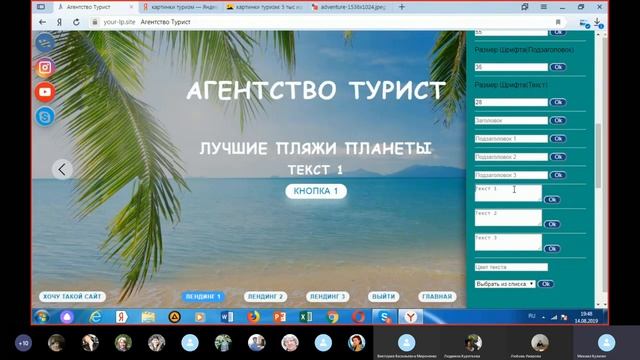
Task: Click the 'ТЕКСТ 1' banner text
Action: coord(315,170)
